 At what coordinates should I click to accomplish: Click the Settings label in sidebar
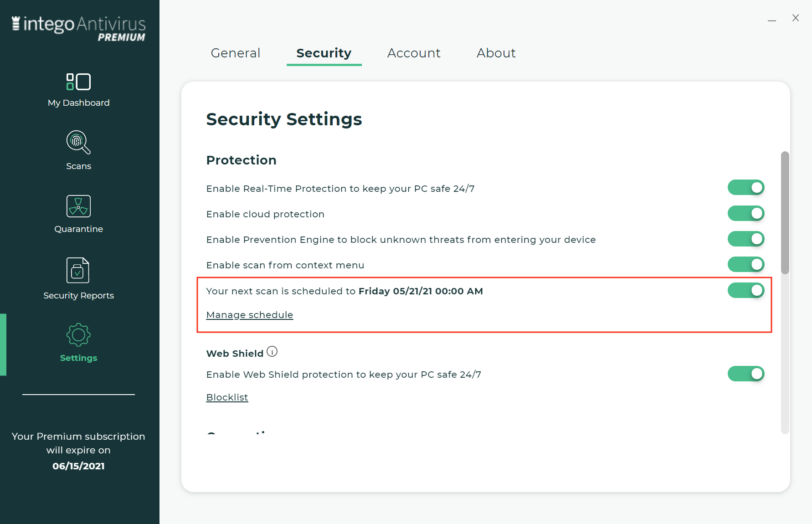(78, 358)
